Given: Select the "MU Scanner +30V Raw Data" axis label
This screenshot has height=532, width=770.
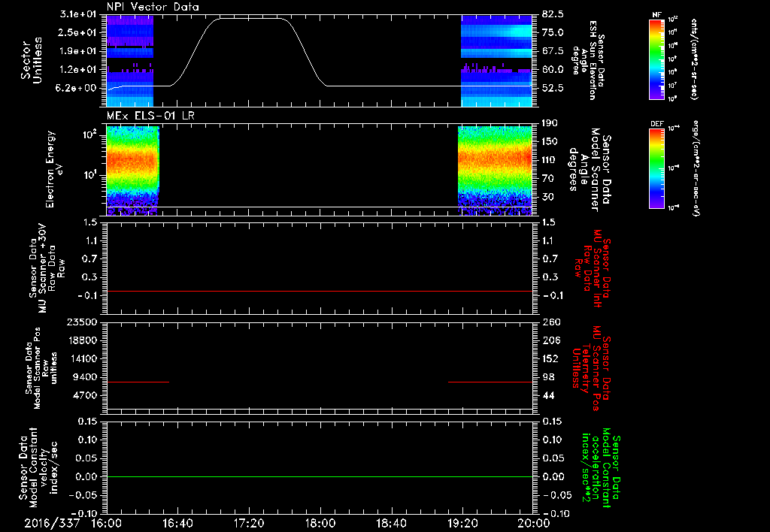Looking at the screenshot, I should pyautogui.click(x=45, y=268).
